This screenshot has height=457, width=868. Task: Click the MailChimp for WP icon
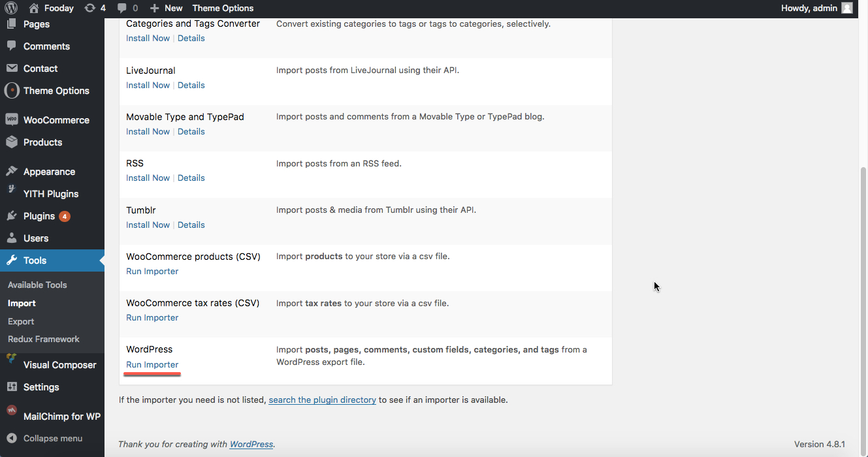click(12, 411)
